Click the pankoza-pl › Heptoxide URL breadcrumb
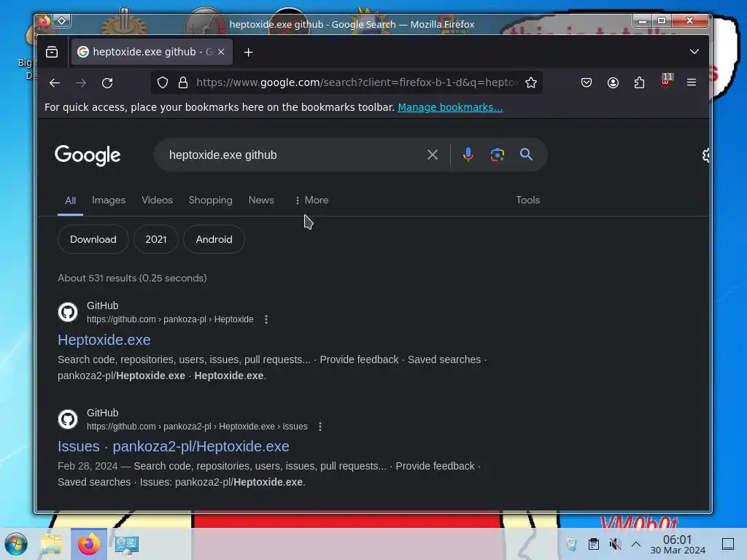 170,319
